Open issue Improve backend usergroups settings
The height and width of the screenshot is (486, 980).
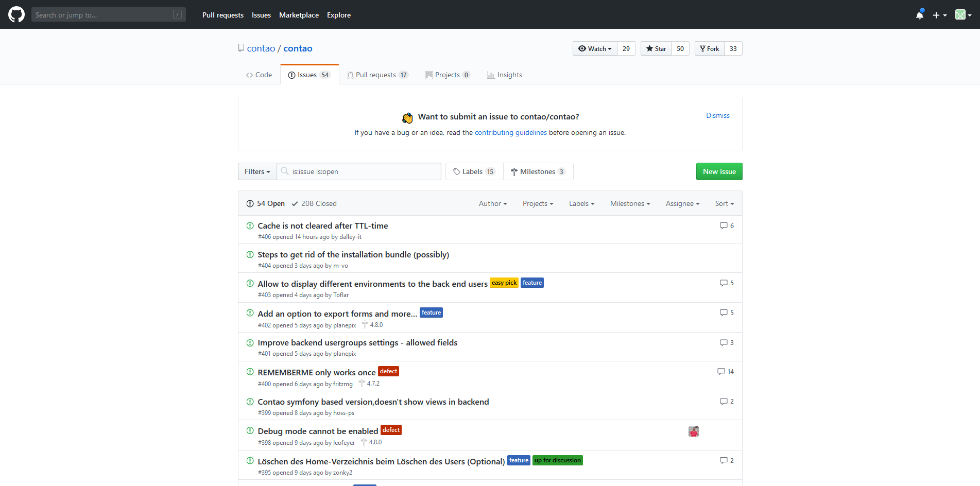coord(357,342)
